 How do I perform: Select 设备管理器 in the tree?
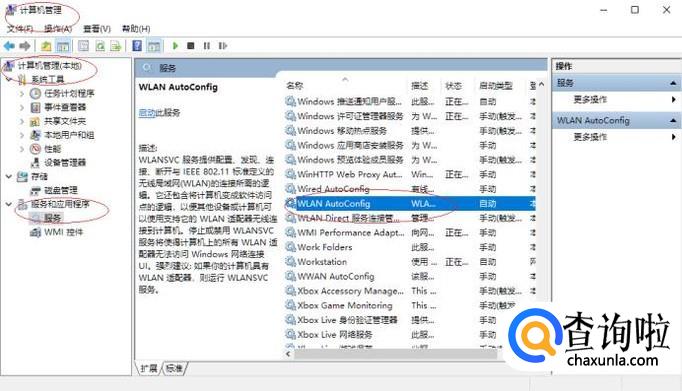click(65, 163)
